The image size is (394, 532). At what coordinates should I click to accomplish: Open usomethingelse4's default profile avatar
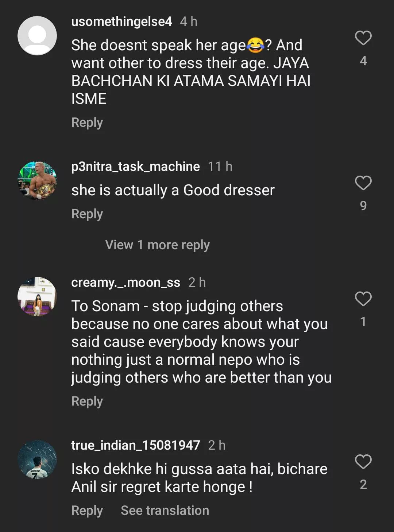tap(37, 36)
